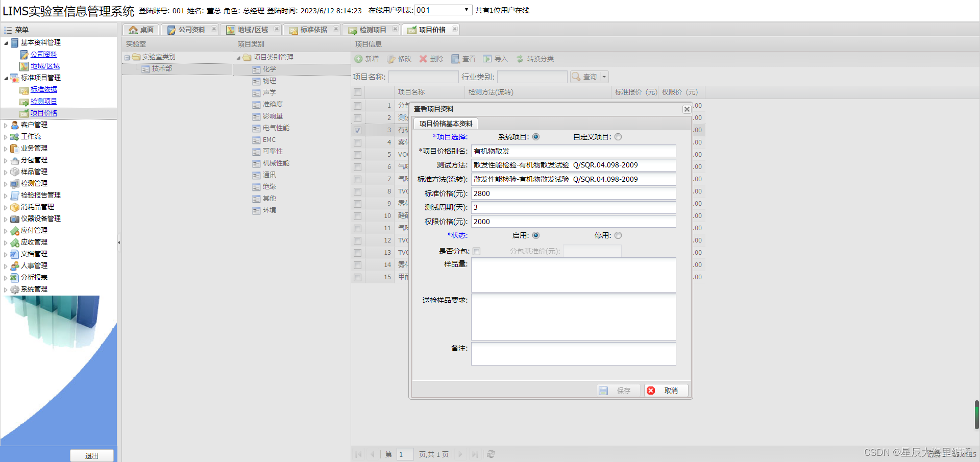Screen dimensions: 980x462
Task: Click the 查看 view icon
Action: click(455, 59)
